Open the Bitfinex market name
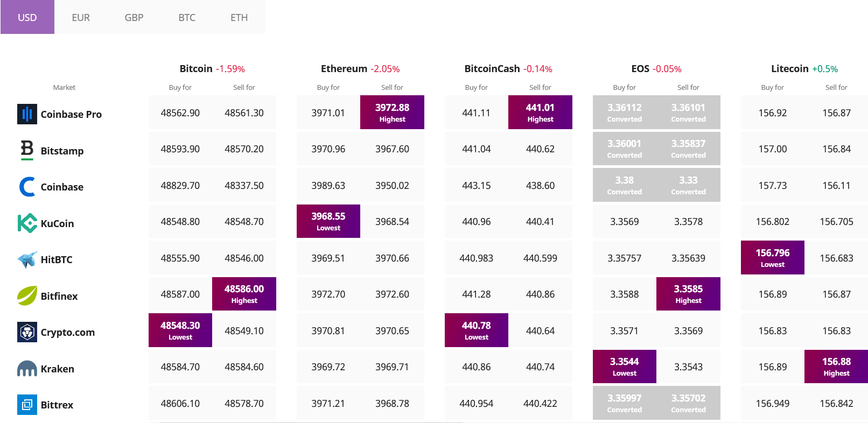This screenshot has width=868, height=423. [x=59, y=296]
